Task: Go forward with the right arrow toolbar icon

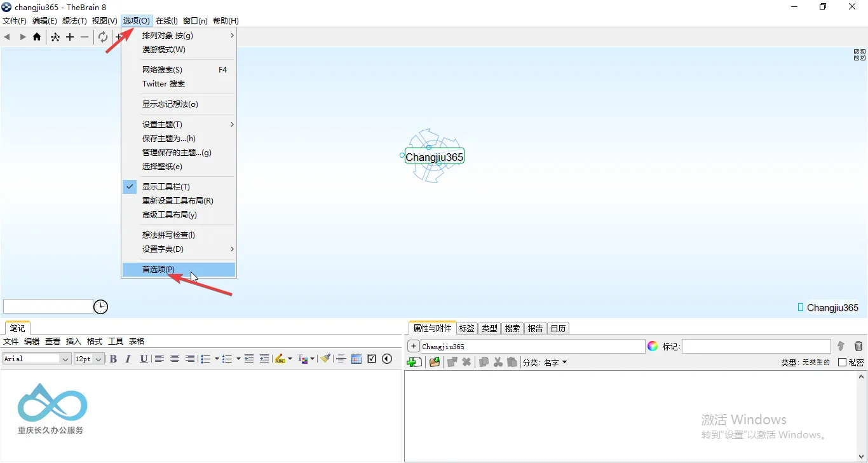Action: click(23, 37)
